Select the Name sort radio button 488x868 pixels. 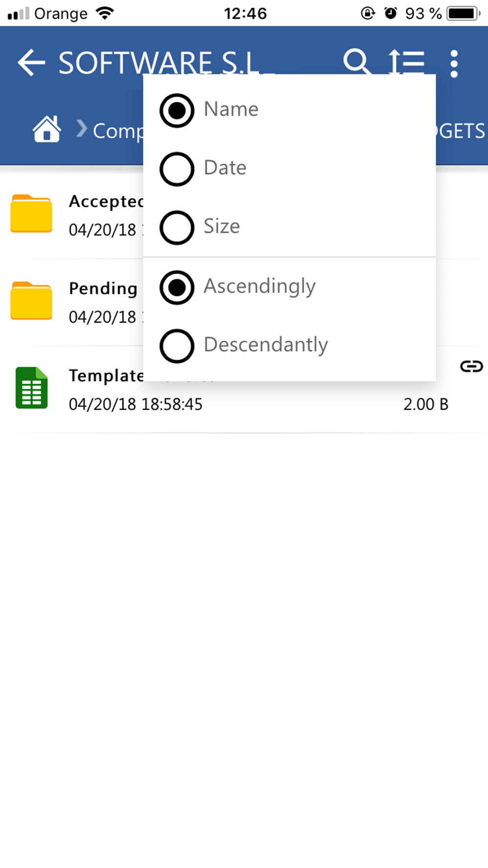[x=177, y=110]
